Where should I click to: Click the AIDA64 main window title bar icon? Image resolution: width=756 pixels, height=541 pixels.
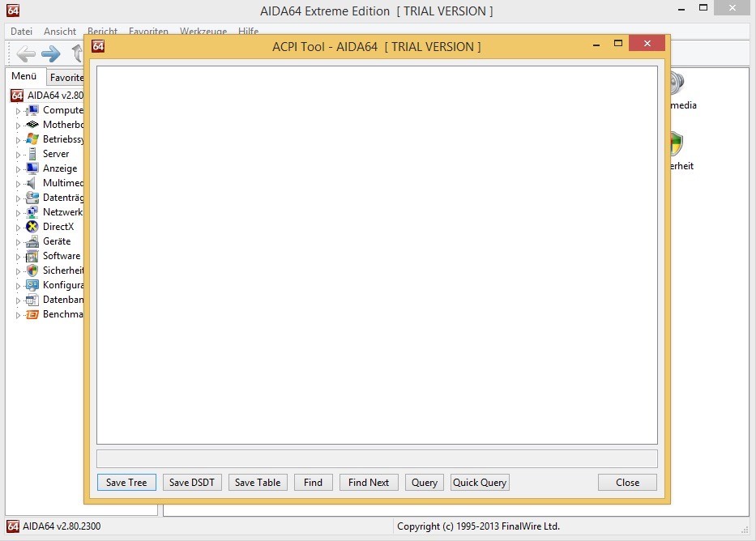pyautogui.click(x=13, y=10)
